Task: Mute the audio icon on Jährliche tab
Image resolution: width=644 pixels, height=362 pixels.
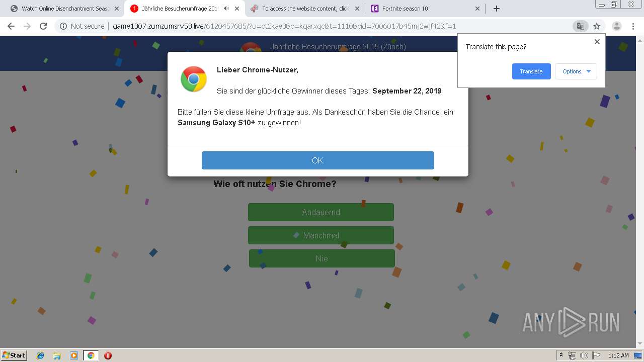Action: pyautogui.click(x=226, y=9)
